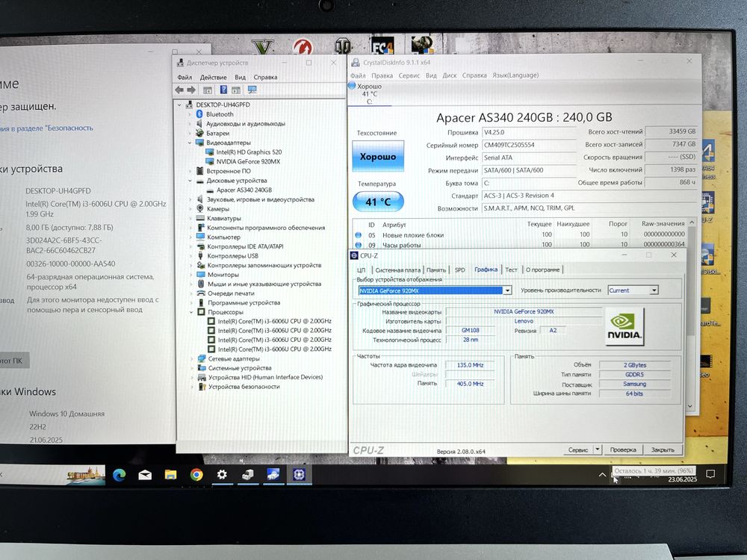
Task: Collapse the Процессоры category
Action: pos(191,312)
